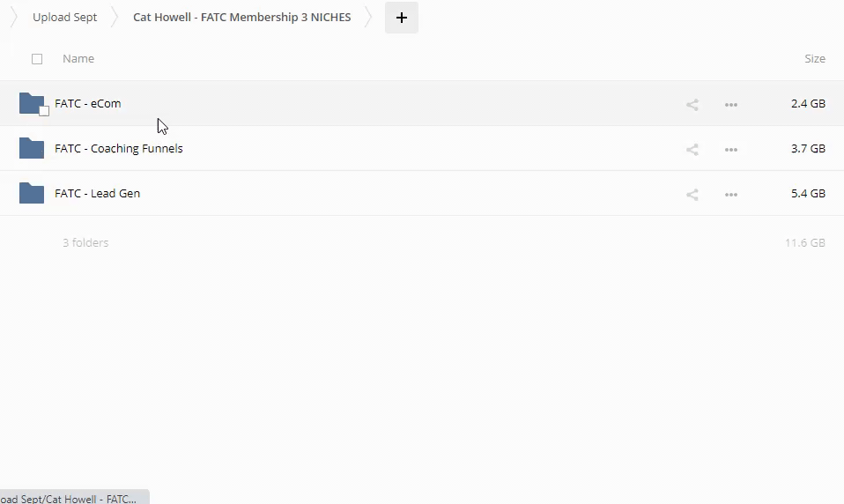Screen dimensions: 844x504
Task: Click the FATC - eCom folder icon
Action: (31, 103)
